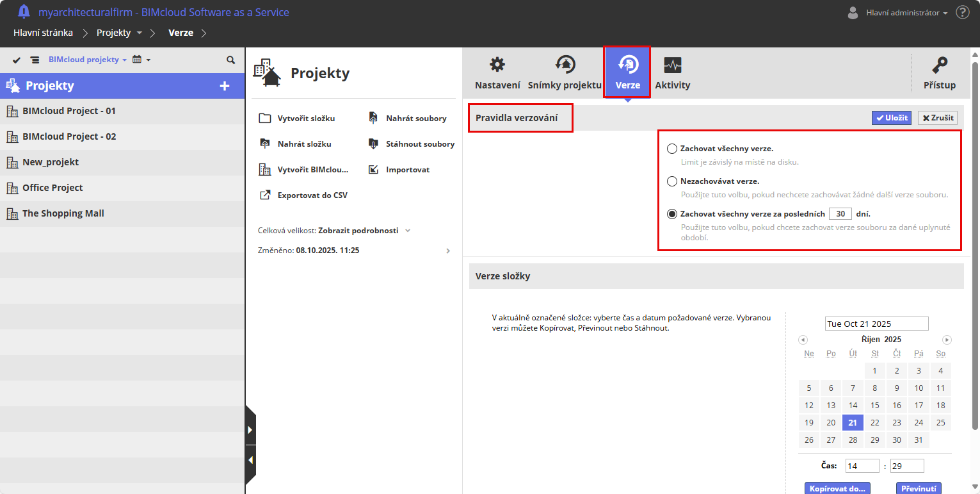This screenshot has width=980, height=494.
Task: Click the date input field
Action: (x=876, y=324)
